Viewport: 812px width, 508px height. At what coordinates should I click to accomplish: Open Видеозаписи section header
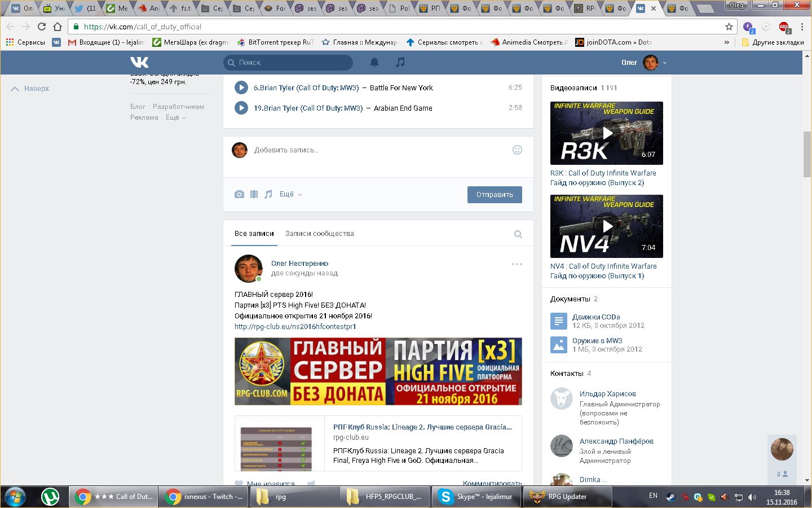[x=573, y=88]
